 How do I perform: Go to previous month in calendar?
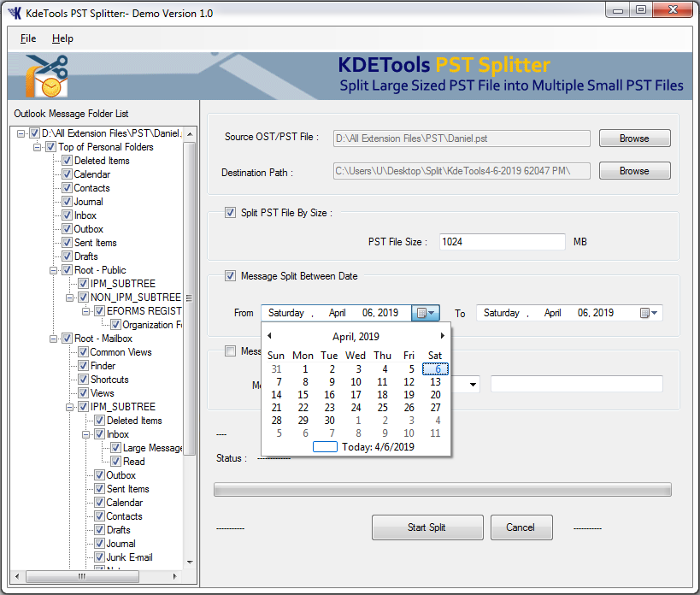[x=269, y=336]
